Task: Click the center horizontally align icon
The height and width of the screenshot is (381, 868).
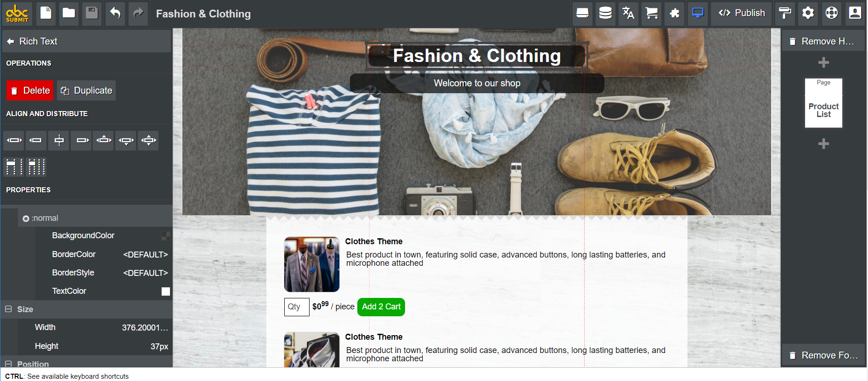Action: pos(59,140)
